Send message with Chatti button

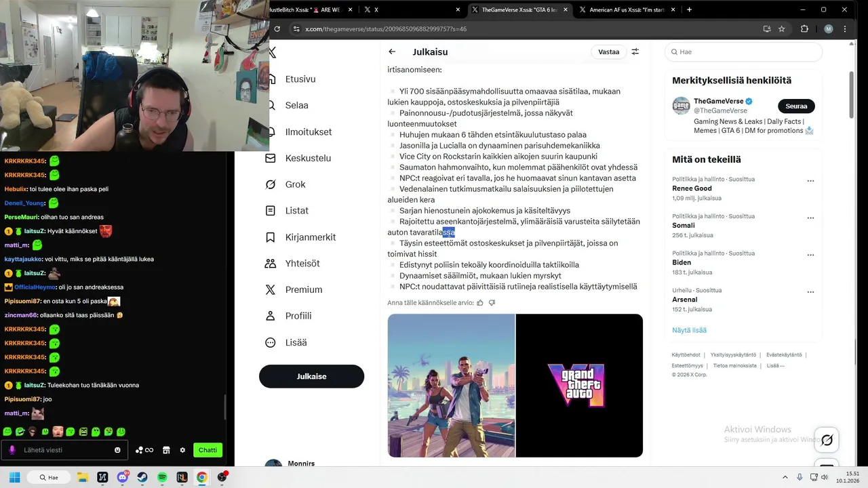pos(208,450)
